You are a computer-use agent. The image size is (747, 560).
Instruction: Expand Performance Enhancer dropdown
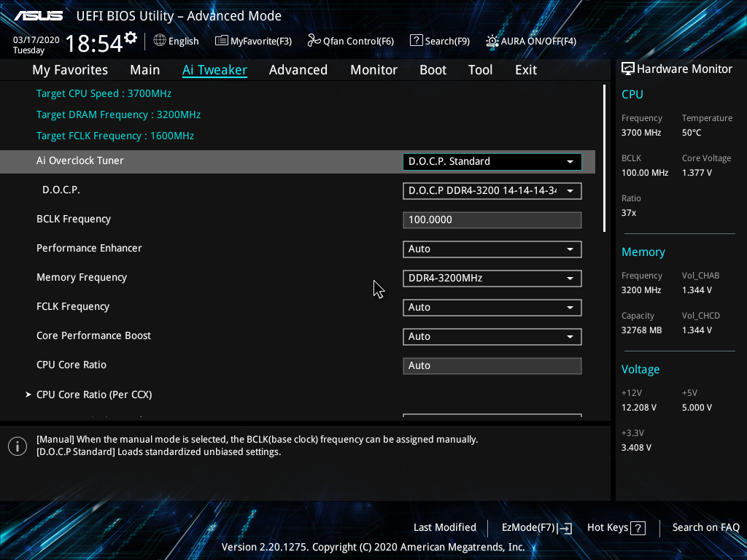tap(492, 249)
